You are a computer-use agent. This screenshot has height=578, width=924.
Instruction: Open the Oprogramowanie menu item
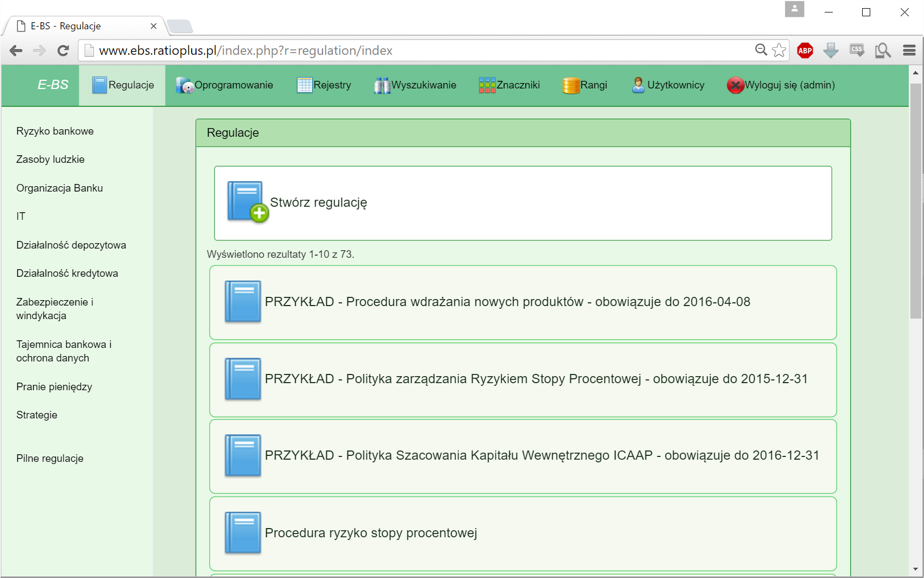pyautogui.click(x=224, y=85)
